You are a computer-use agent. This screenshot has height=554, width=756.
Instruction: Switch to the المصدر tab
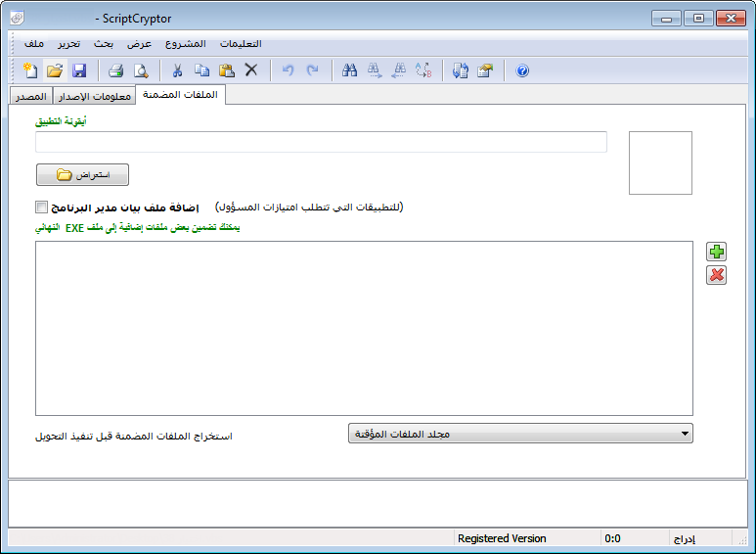coord(31,96)
